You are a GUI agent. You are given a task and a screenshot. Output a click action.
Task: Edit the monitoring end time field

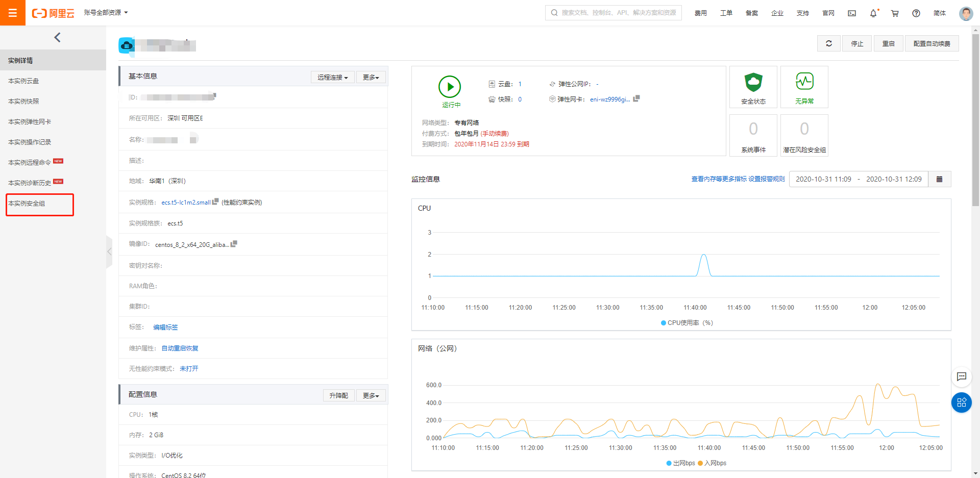(894, 179)
